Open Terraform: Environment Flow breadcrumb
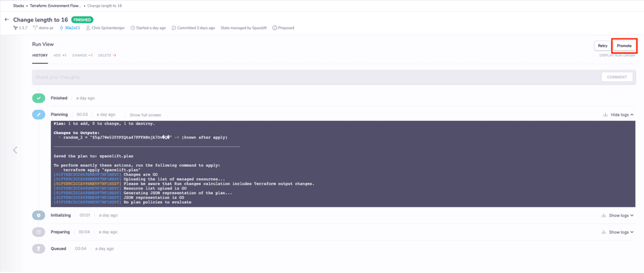 [x=56, y=6]
